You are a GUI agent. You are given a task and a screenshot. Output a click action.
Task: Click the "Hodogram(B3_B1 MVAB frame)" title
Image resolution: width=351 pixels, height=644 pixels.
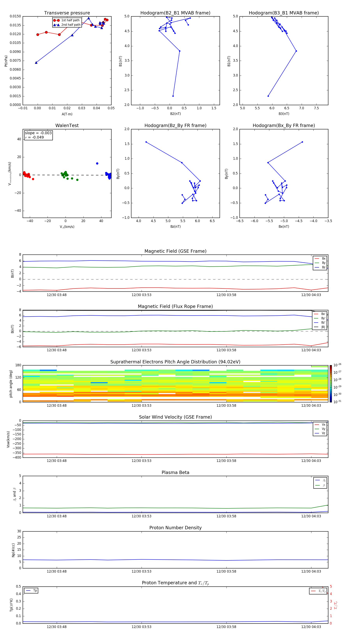click(284, 13)
